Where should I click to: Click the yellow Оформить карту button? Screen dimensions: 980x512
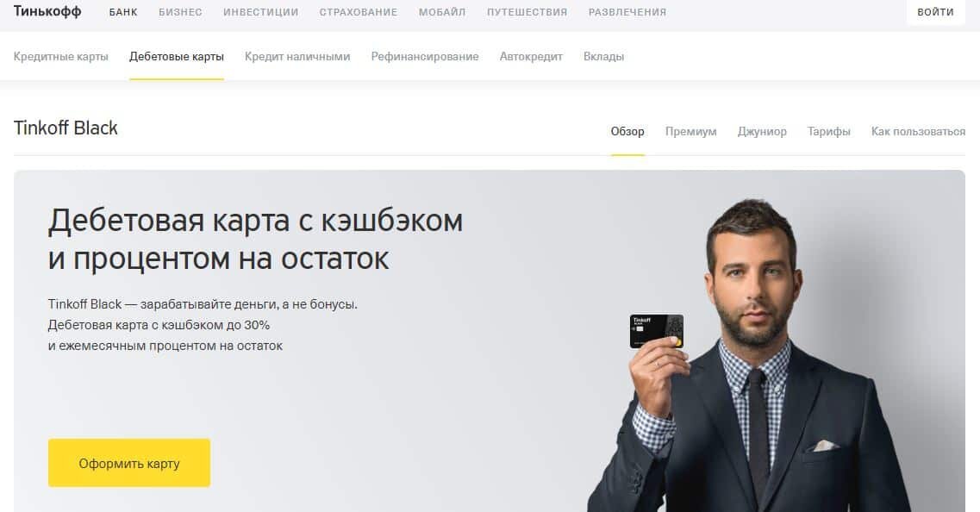tap(129, 463)
